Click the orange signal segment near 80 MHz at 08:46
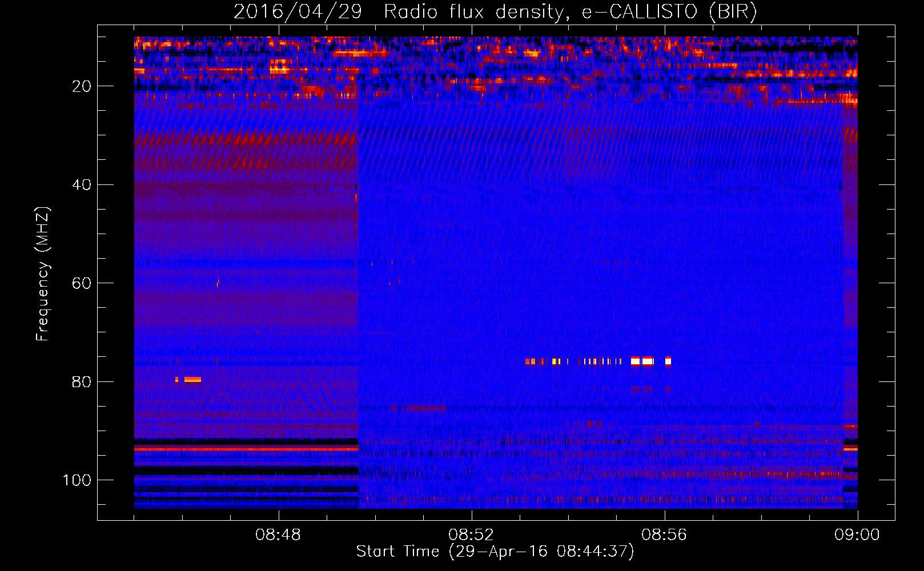 point(192,380)
